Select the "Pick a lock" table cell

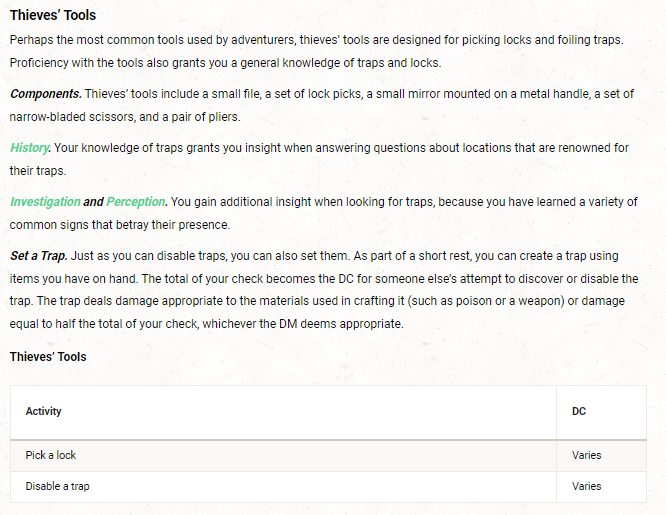[51, 455]
